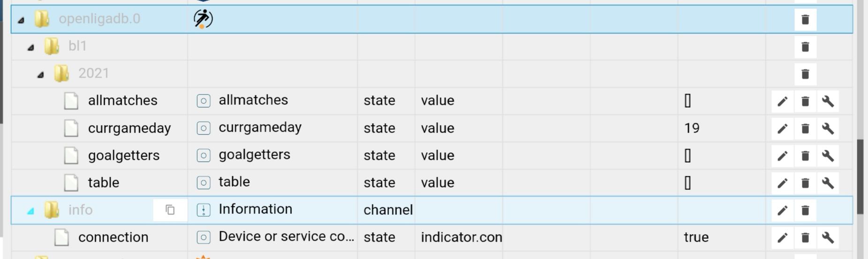
Task: Delete the openligadb.0 adapter folder
Action: click(x=805, y=20)
